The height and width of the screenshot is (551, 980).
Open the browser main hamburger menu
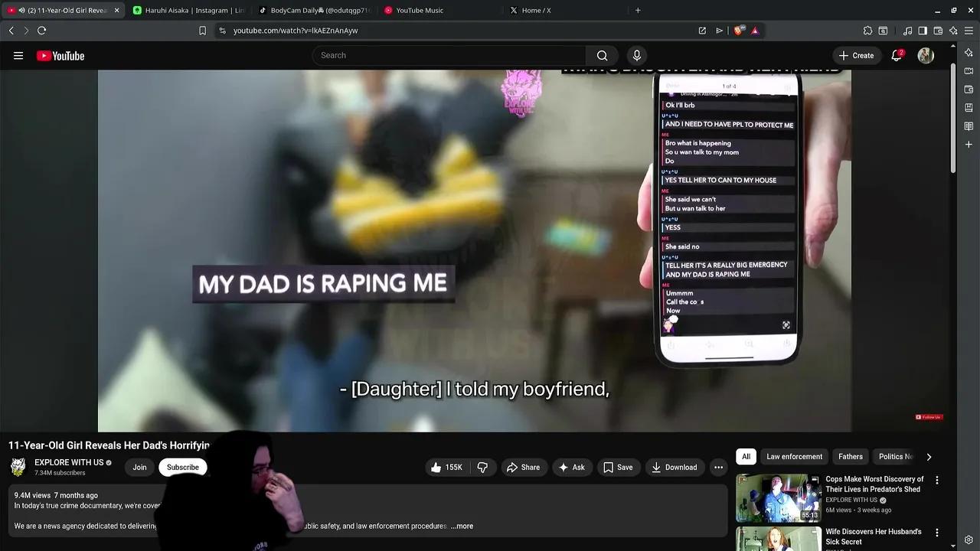click(x=969, y=31)
